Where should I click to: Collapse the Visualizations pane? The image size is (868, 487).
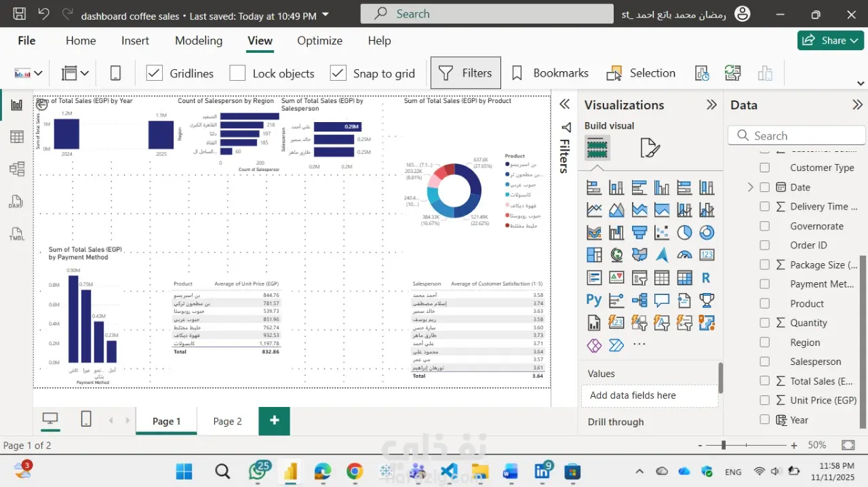coord(711,104)
